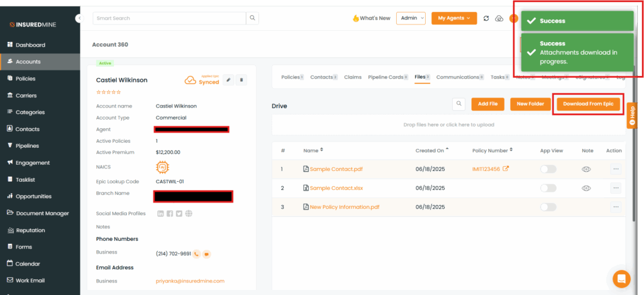This screenshot has width=644, height=295.
Task: Select the Files tab
Action: point(422,77)
